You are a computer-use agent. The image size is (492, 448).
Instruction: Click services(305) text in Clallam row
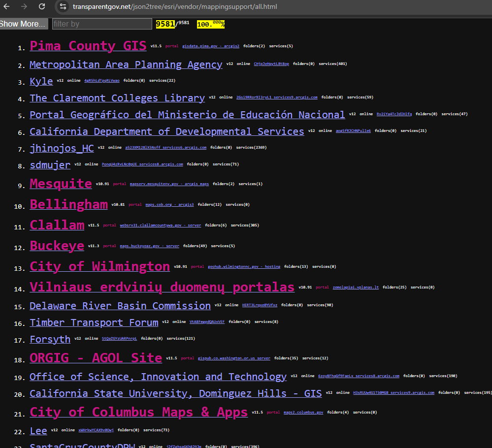tap(245, 225)
